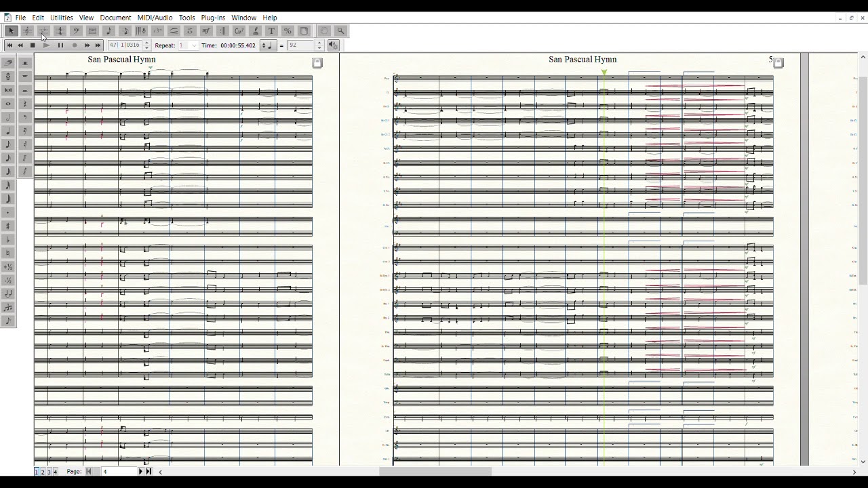Fast forward playback
The width and height of the screenshot is (868, 488).
(x=87, y=45)
